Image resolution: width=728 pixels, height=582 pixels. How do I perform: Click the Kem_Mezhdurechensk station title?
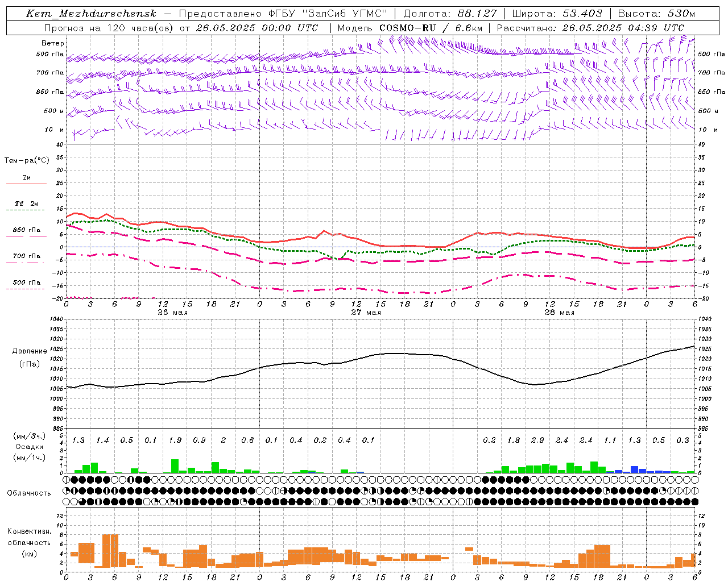point(91,14)
